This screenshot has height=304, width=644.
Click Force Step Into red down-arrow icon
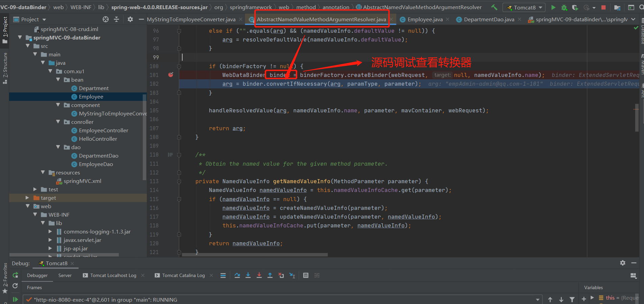click(x=259, y=275)
